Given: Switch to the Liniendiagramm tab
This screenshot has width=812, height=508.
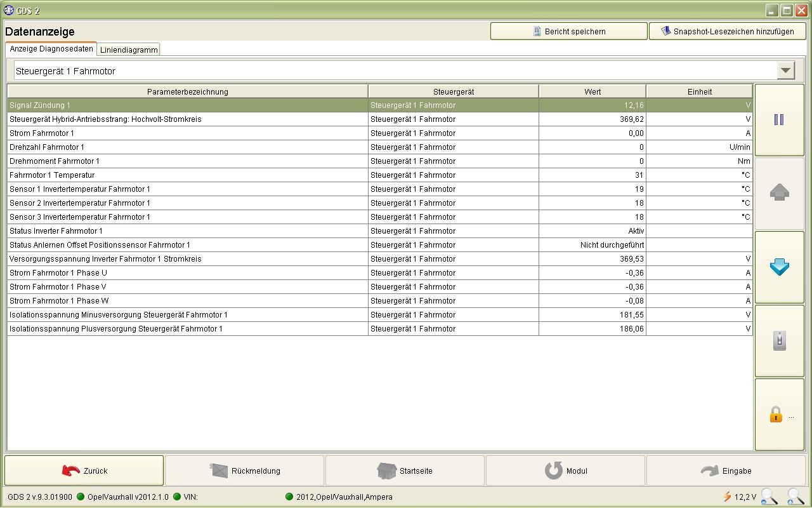Looking at the screenshot, I should tap(129, 50).
